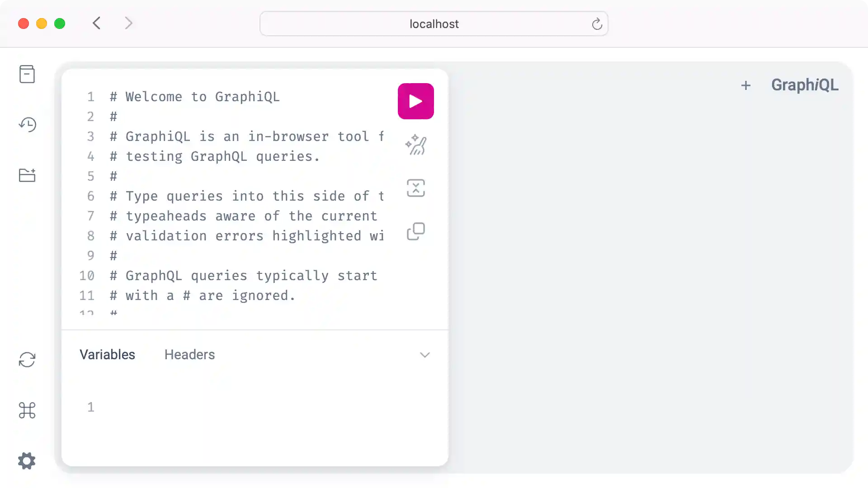The height and width of the screenshot is (488, 868).
Task: Switch to the Headers tab
Action: click(x=189, y=354)
